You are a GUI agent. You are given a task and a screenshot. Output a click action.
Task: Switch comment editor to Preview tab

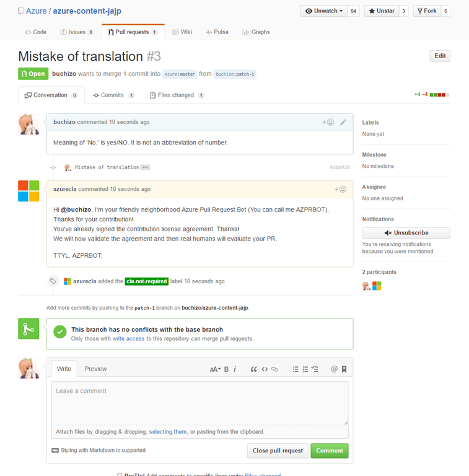[x=95, y=369]
